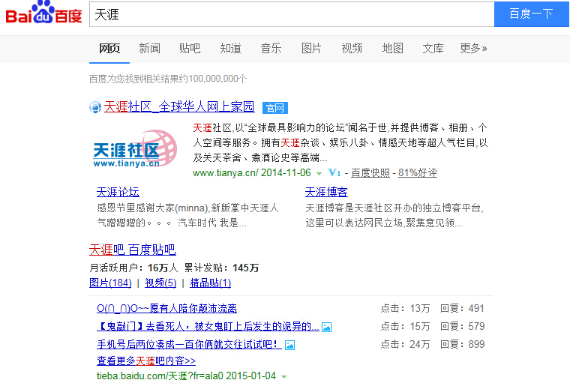Click the image icon next to the 手机号 post
The width and height of the screenshot is (570, 392).
[x=289, y=345]
